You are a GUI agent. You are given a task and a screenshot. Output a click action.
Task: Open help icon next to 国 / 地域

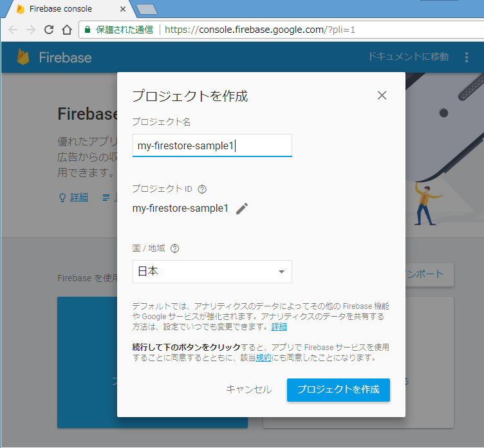(x=174, y=248)
